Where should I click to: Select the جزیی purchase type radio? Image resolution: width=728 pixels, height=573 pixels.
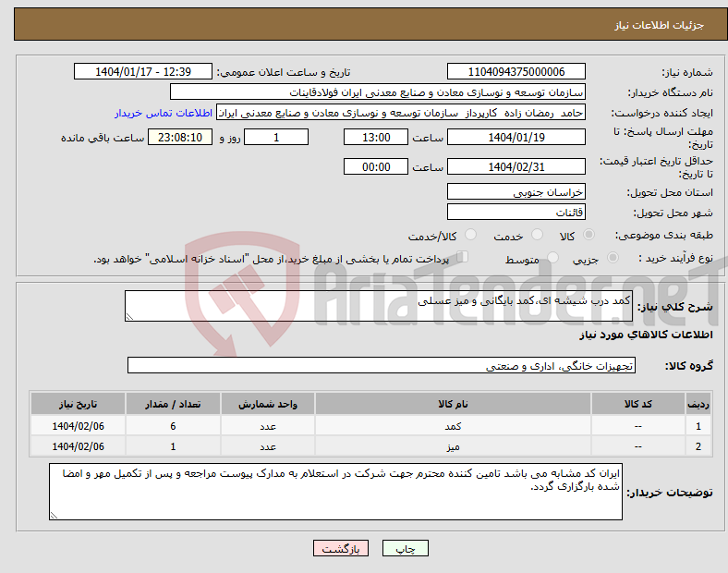[613, 257]
